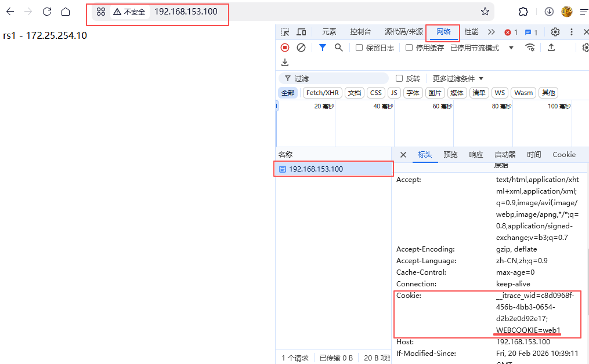This screenshot has width=589, height=364.
Task: Click the 不安全 security warning badge
Action: pyautogui.click(x=129, y=12)
